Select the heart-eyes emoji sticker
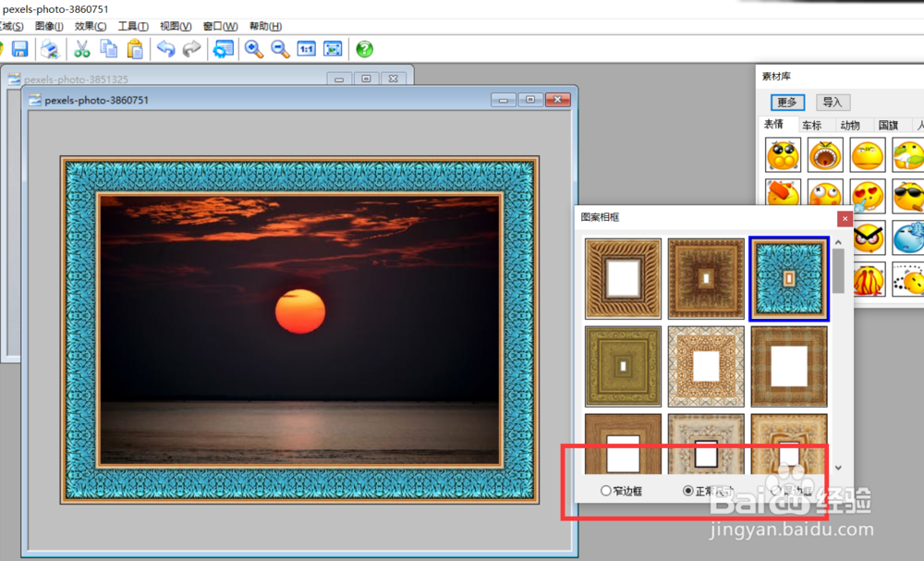This screenshot has height=561, width=924. (868, 196)
